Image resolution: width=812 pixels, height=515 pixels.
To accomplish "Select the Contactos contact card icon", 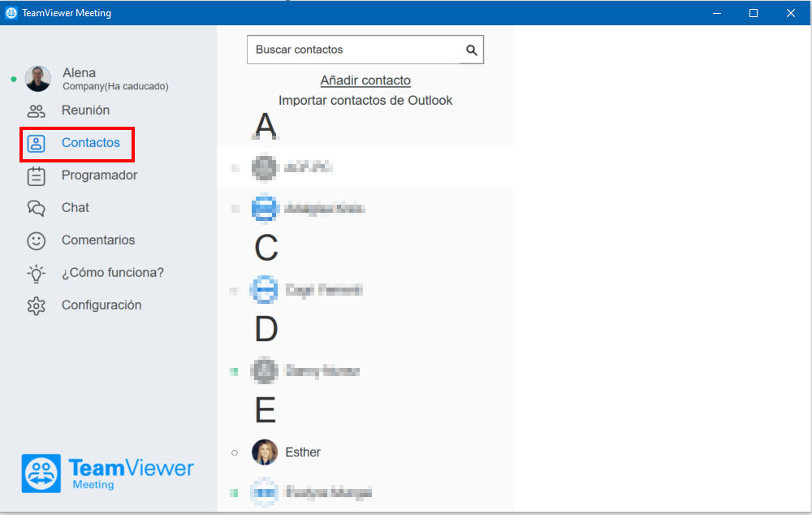I will click(37, 144).
